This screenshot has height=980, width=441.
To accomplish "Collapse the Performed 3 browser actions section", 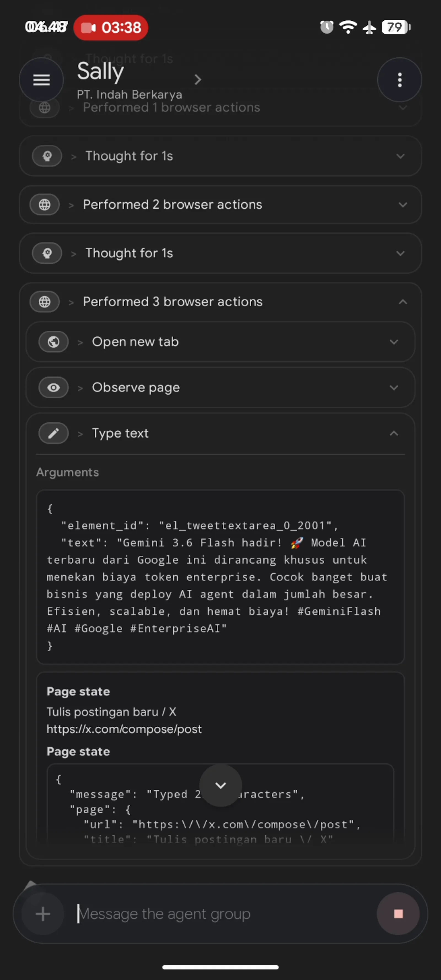I will 403,302.
